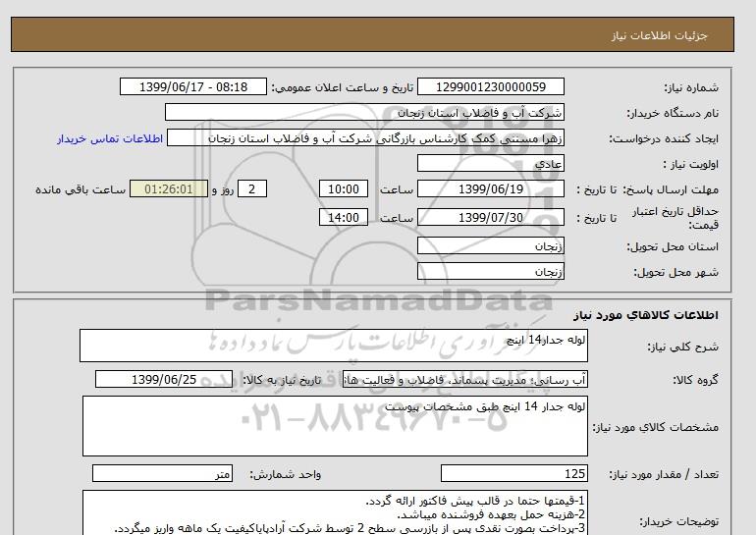Select the public announcement date field 1399/06/17 - 08:18

tap(192, 86)
